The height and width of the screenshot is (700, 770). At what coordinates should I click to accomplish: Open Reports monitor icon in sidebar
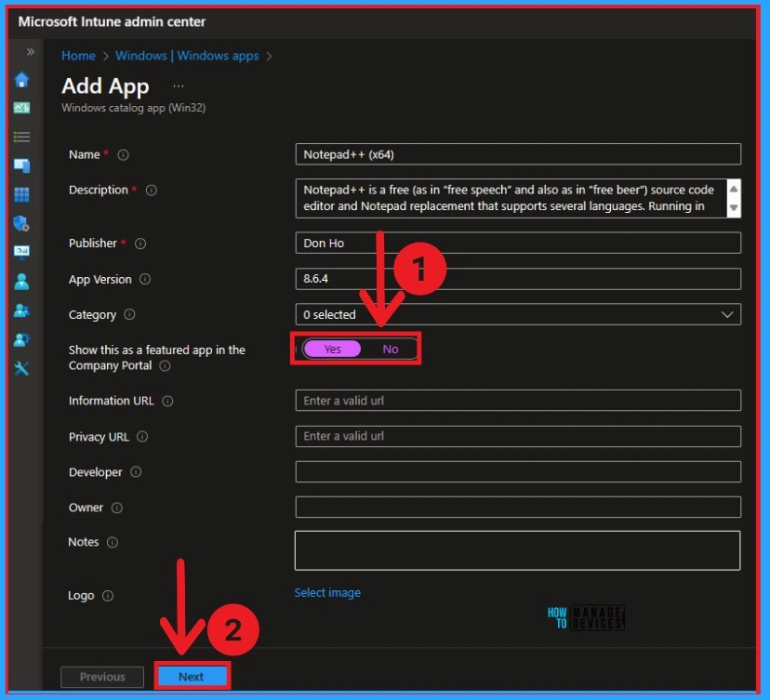(21, 252)
